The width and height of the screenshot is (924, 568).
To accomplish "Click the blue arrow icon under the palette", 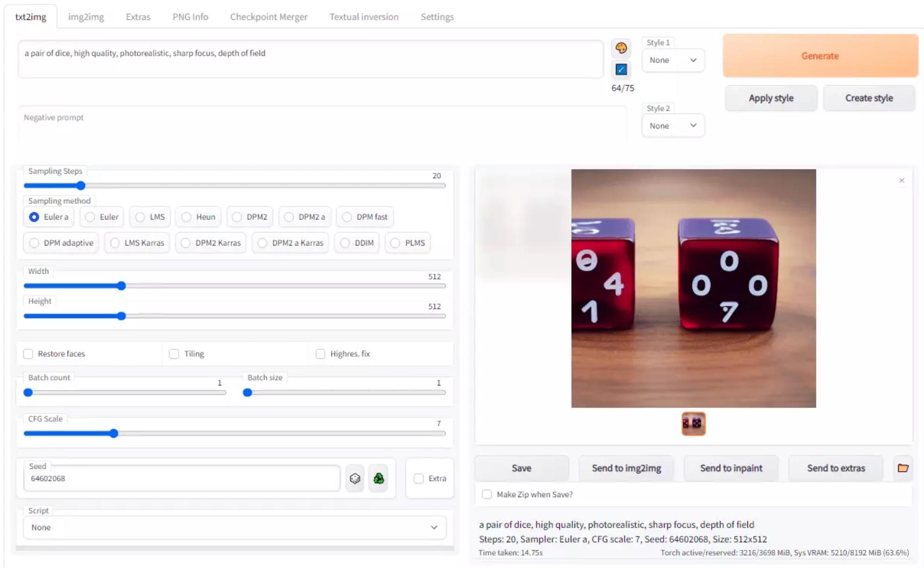I will [621, 69].
